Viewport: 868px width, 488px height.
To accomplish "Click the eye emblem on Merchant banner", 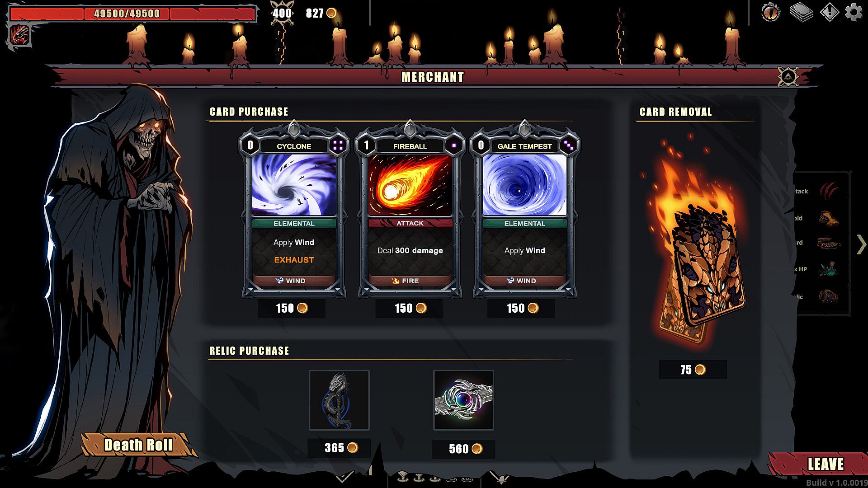I will tap(788, 77).
